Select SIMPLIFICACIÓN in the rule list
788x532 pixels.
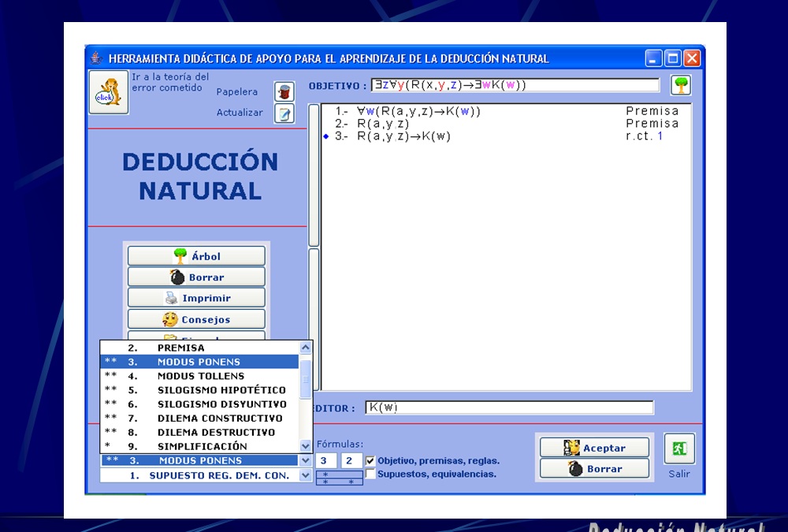199,446
